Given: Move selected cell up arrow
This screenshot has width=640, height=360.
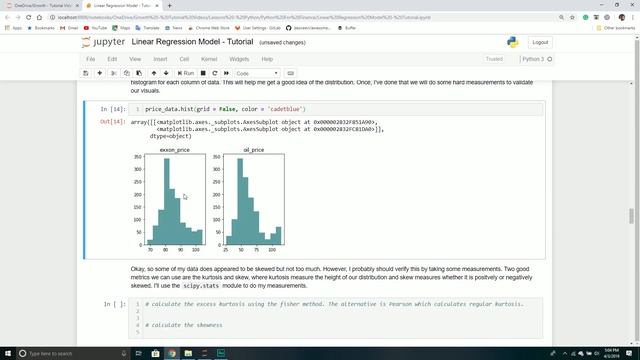Looking at the screenshot, I should [x=154, y=73].
